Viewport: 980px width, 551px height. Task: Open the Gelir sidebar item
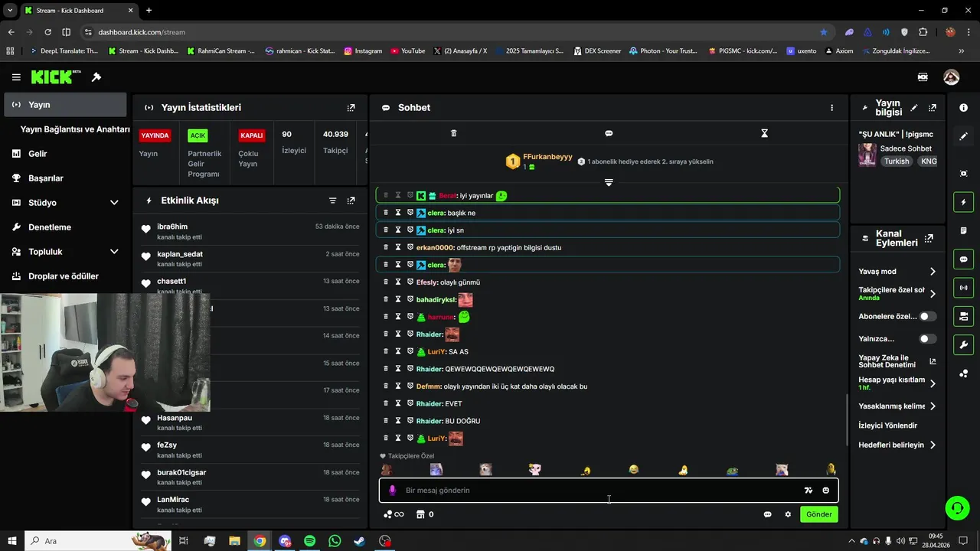(65, 154)
